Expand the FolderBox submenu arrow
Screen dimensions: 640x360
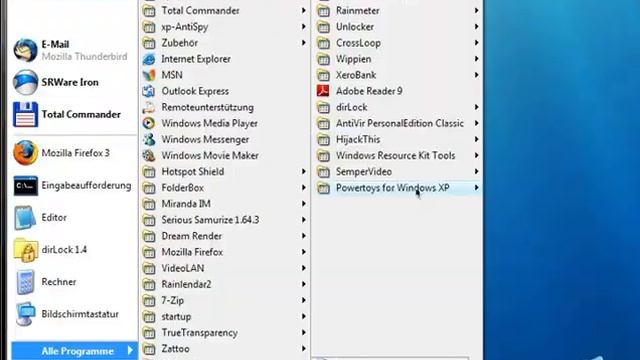click(x=304, y=188)
